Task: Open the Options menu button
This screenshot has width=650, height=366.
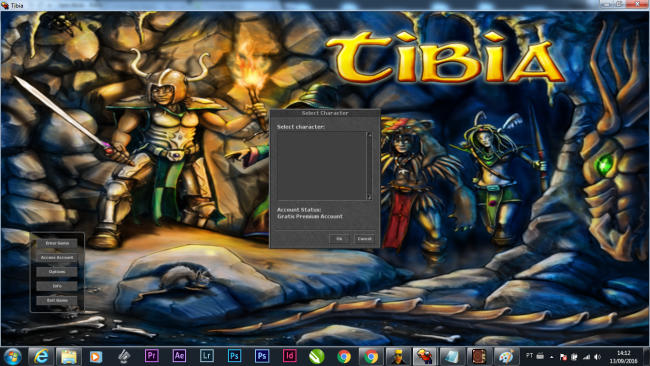Action: point(57,271)
